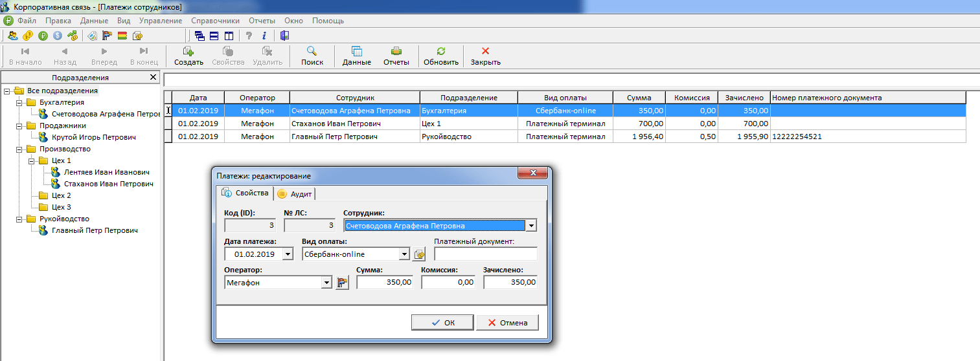Open the Справочники menu
Screen dimensions: 980x361
pos(215,21)
